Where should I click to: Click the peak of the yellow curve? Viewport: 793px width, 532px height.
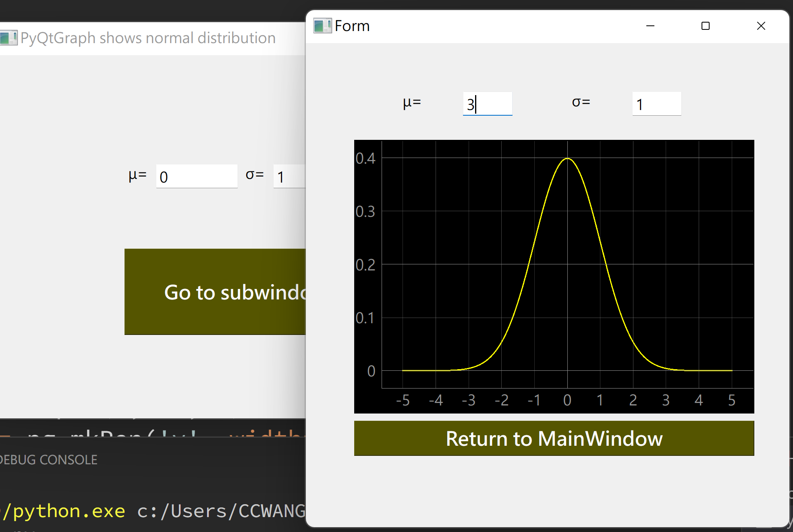[x=567, y=158]
